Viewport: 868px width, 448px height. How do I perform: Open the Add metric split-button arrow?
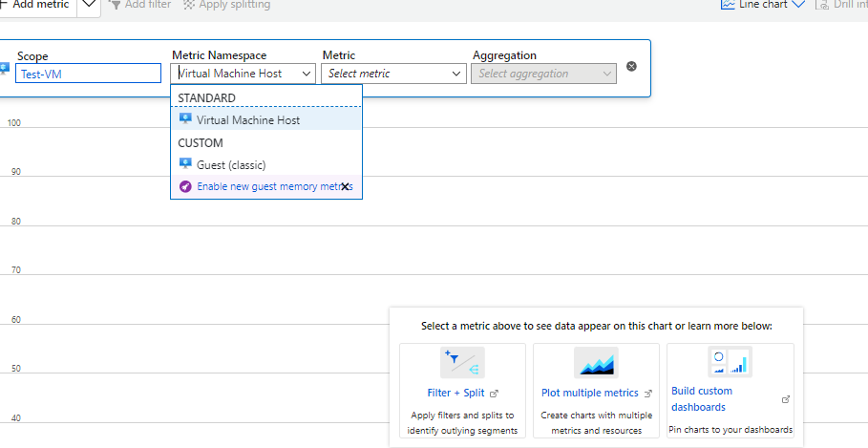tap(89, 6)
